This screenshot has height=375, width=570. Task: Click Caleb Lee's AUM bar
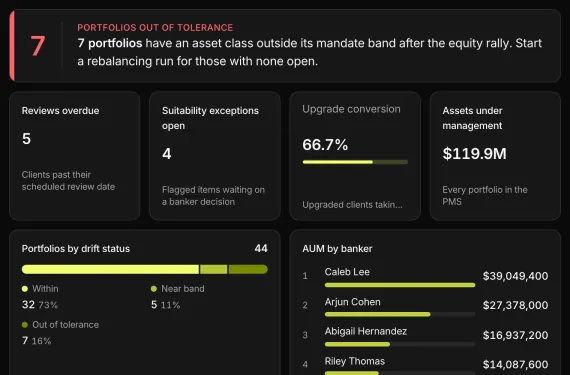click(x=400, y=285)
